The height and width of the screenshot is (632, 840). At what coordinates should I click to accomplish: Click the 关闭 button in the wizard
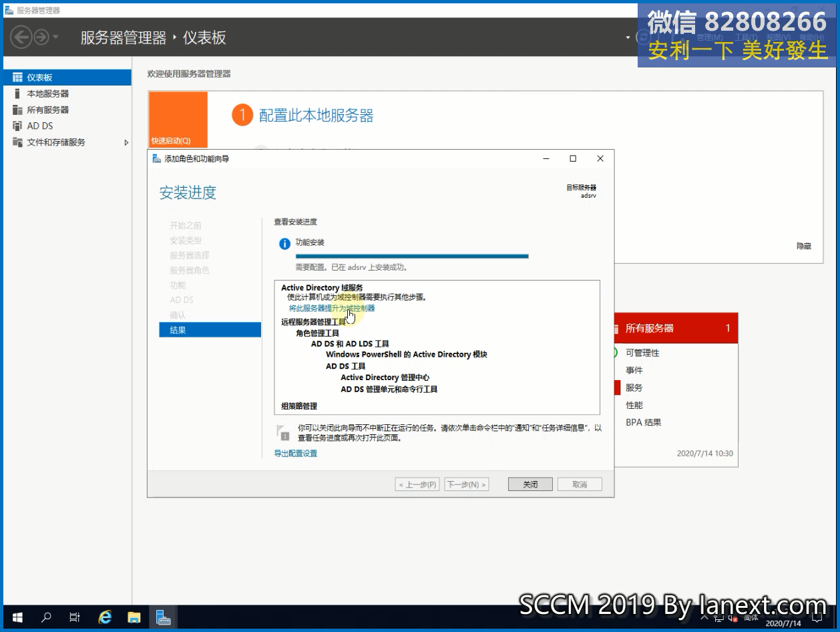(530, 484)
